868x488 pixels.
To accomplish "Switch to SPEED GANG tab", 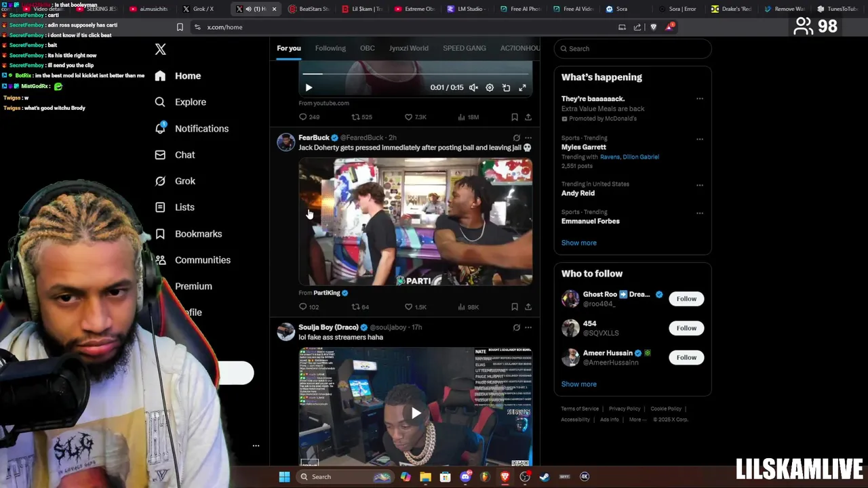I will [465, 48].
